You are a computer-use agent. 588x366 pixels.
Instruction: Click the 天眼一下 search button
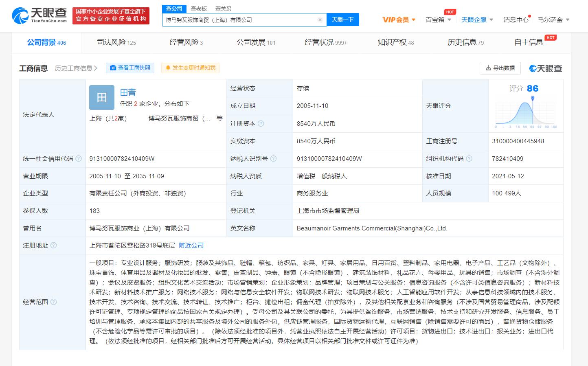342,20
